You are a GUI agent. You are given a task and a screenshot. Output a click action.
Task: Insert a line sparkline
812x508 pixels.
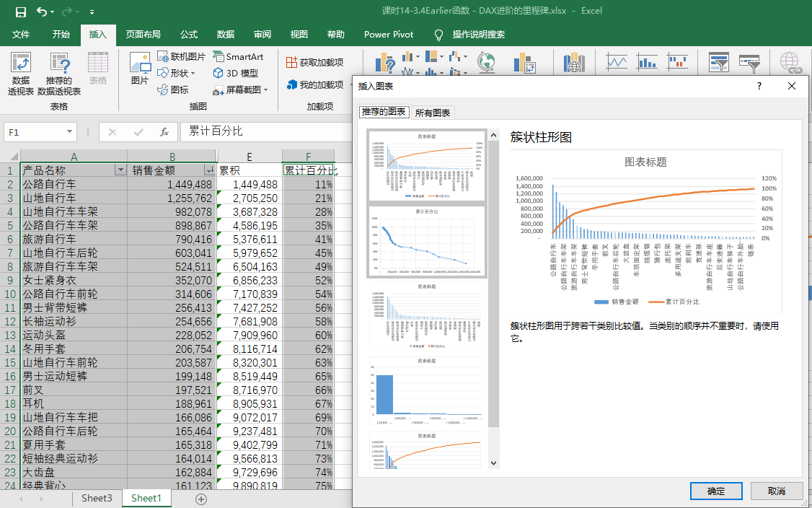(617, 62)
